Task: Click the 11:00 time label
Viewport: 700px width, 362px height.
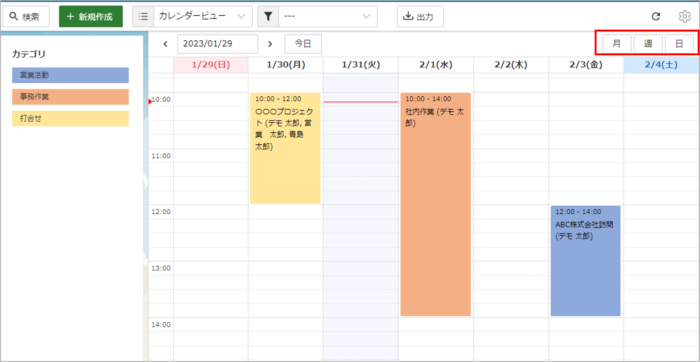Action: click(162, 156)
